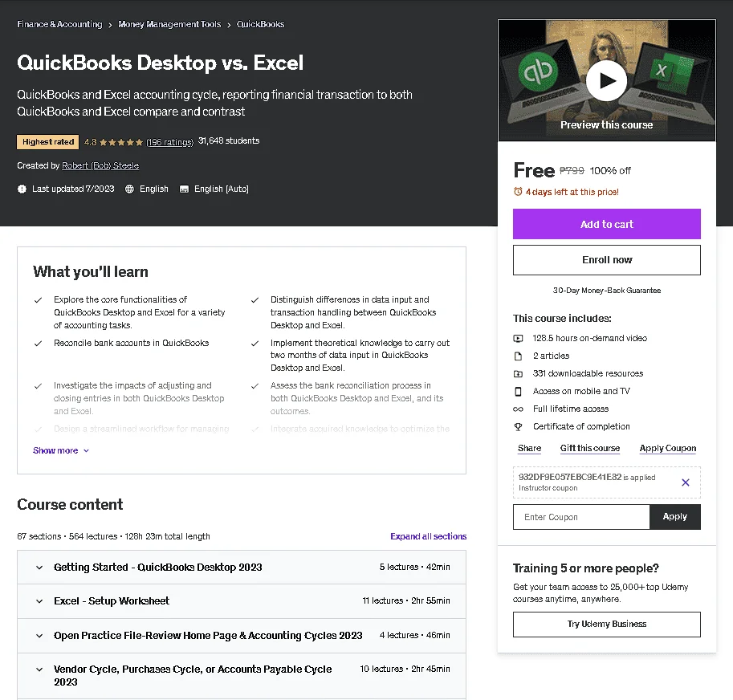Viewport: 733px width, 700px height.
Task: Play the course preview video
Action: pyautogui.click(x=606, y=81)
